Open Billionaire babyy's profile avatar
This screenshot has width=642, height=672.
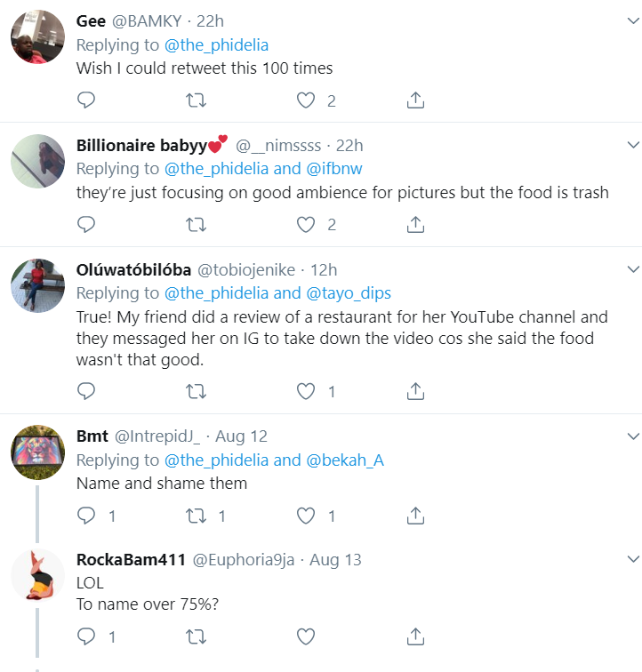tap(37, 160)
